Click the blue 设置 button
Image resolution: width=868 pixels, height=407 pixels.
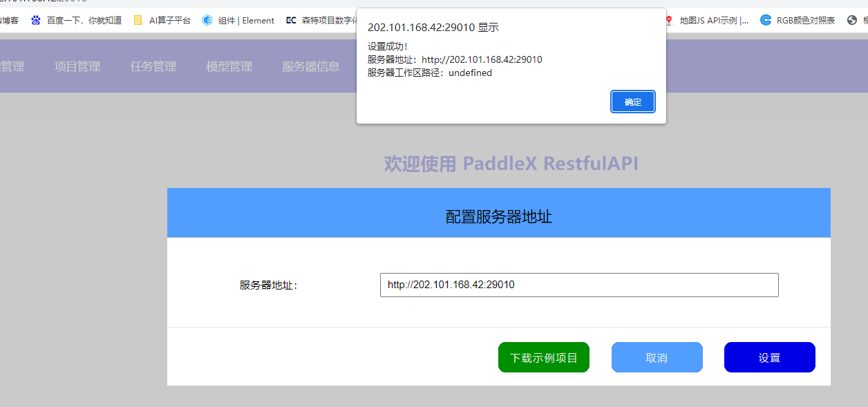769,357
